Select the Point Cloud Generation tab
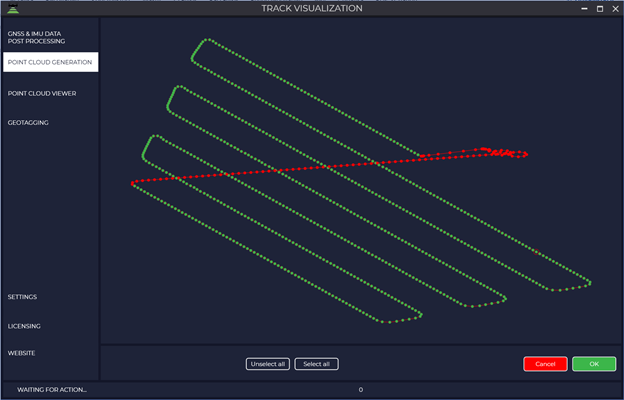The image size is (624, 400). (x=49, y=62)
